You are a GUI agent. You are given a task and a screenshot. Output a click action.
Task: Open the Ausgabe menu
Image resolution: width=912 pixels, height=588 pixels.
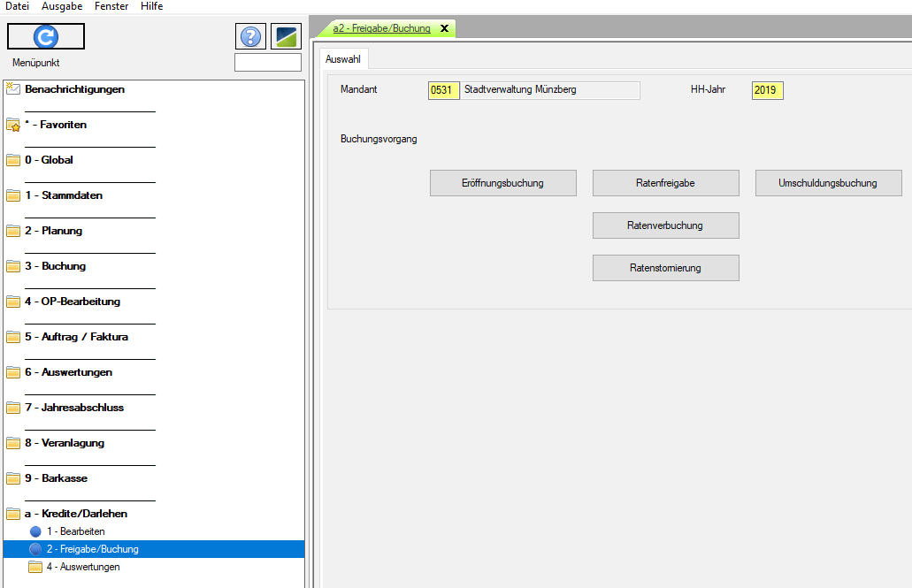point(62,6)
